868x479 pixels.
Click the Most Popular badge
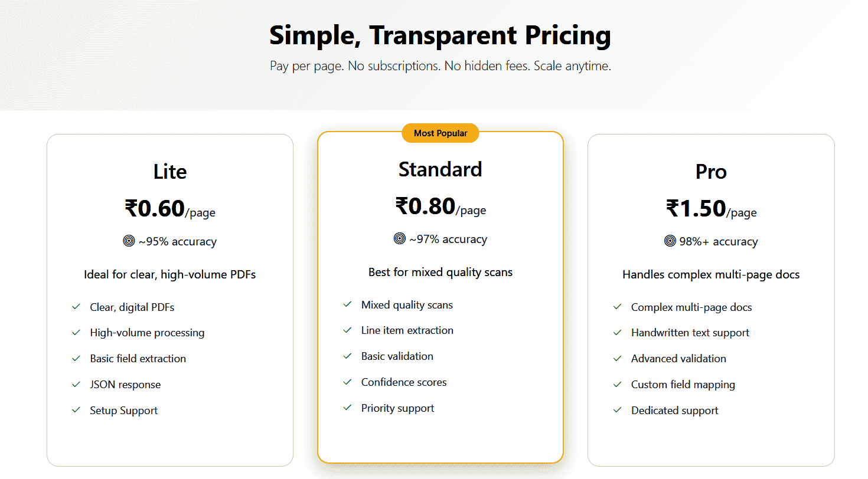[x=440, y=133]
